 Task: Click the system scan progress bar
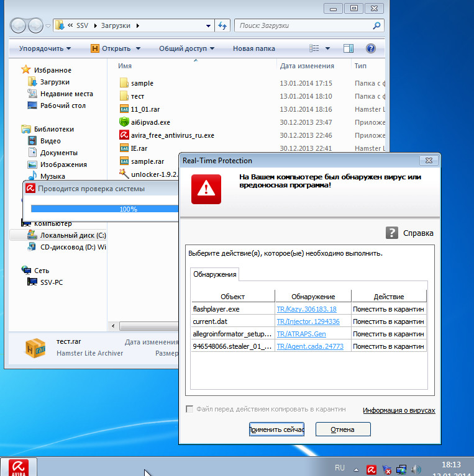103,209
